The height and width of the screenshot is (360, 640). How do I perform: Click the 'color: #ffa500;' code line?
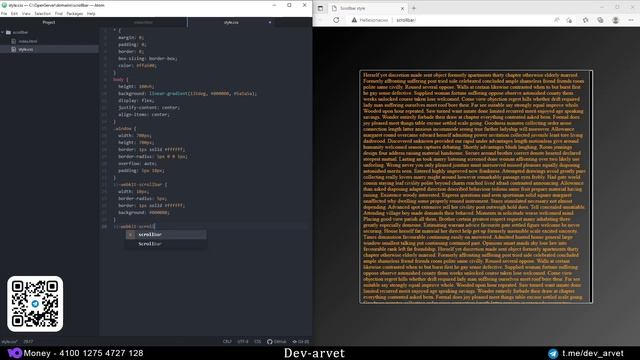click(137, 65)
